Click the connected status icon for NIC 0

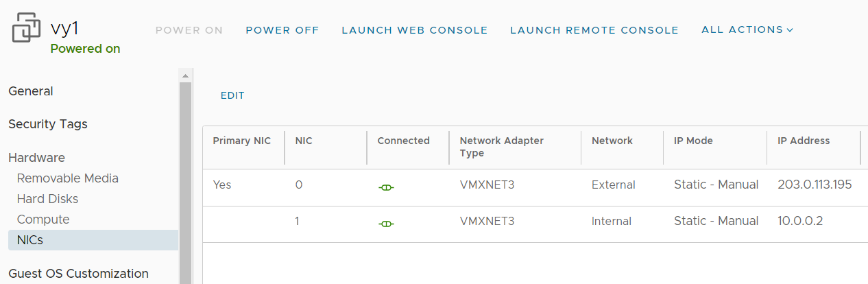[386, 187]
